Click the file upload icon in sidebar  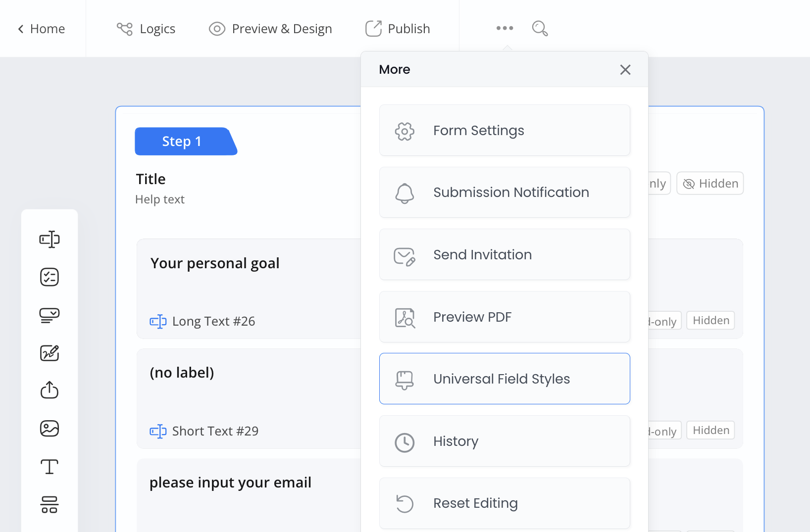pos(50,390)
